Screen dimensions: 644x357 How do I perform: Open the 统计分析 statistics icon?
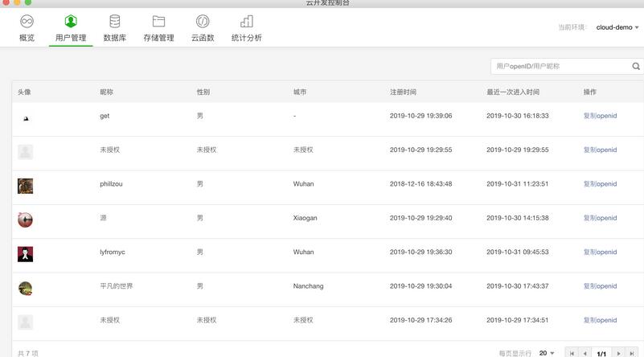point(246,22)
